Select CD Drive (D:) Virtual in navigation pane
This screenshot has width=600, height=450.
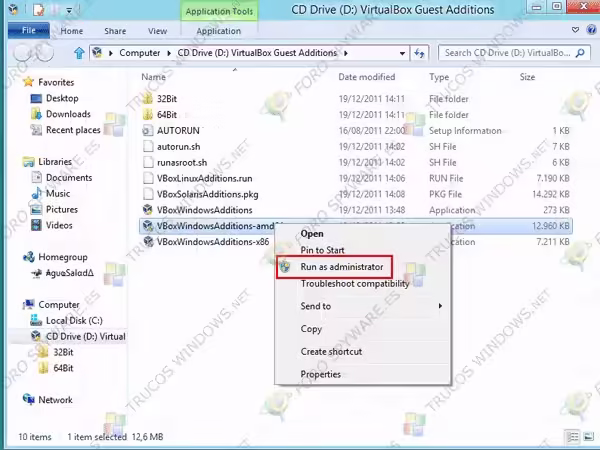[86, 337]
